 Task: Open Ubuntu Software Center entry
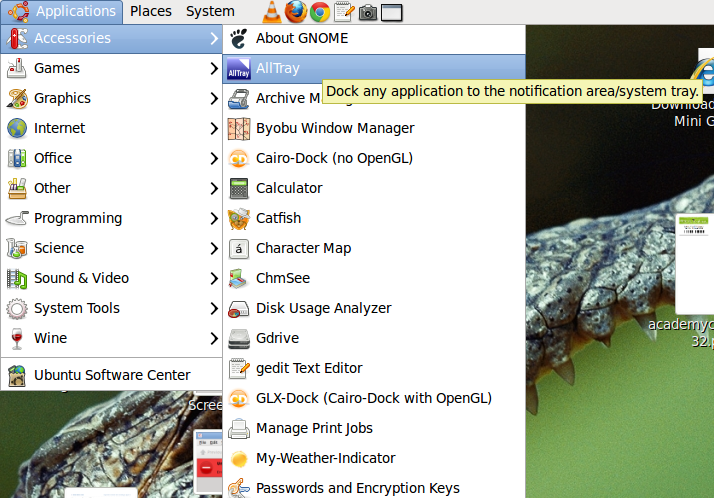pos(112,376)
